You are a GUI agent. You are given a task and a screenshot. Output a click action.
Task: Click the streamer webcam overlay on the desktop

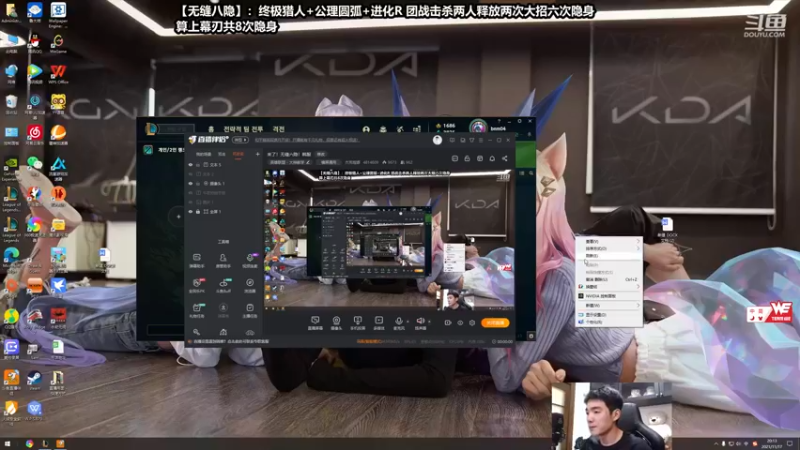(x=611, y=416)
